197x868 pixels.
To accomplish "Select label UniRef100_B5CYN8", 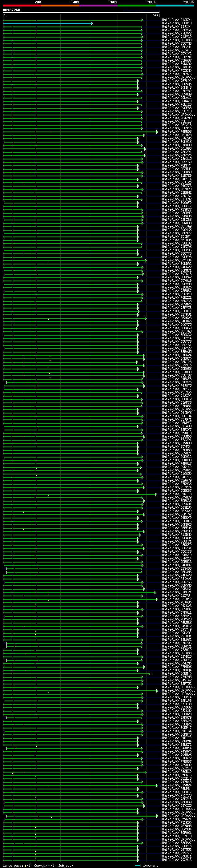I will (x=177, y=43).
